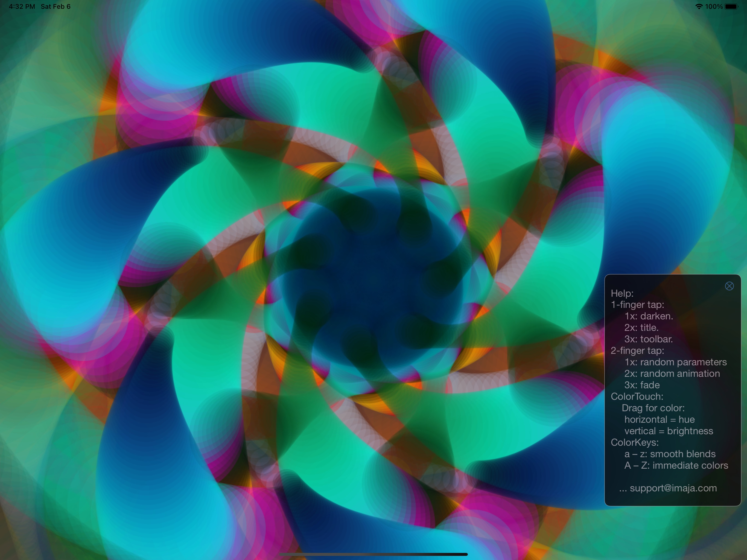This screenshot has width=747, height=560.
Task: Tap the 4:32 PM clock
Action: coord(22,6)
